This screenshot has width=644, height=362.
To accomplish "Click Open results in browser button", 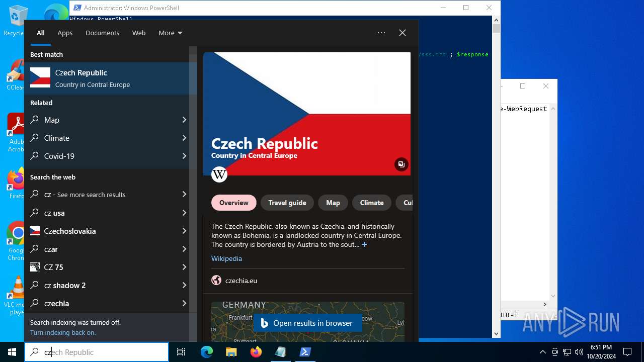I will 307,323.
